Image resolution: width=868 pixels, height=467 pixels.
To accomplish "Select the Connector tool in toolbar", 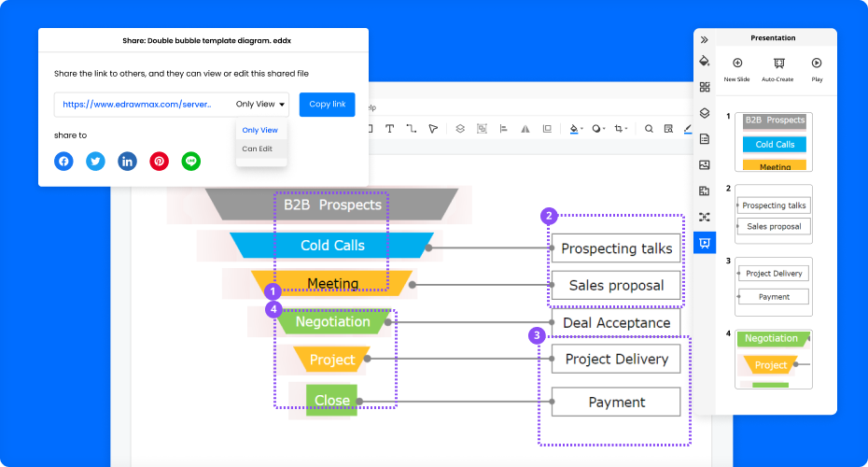I will point(411,129).
